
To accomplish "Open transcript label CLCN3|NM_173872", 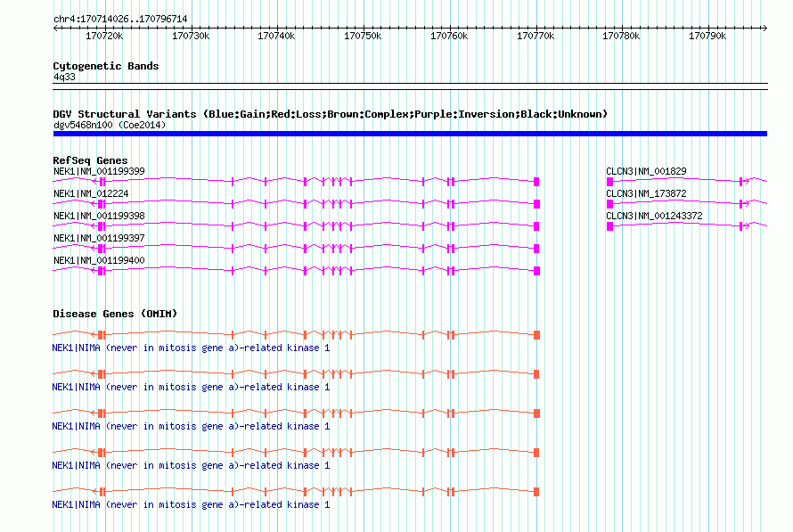I will pos(646,193).
